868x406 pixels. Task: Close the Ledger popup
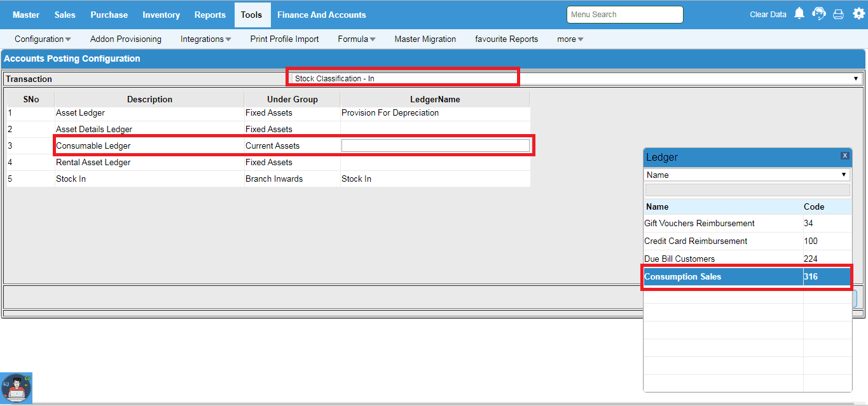coord(844,156)
